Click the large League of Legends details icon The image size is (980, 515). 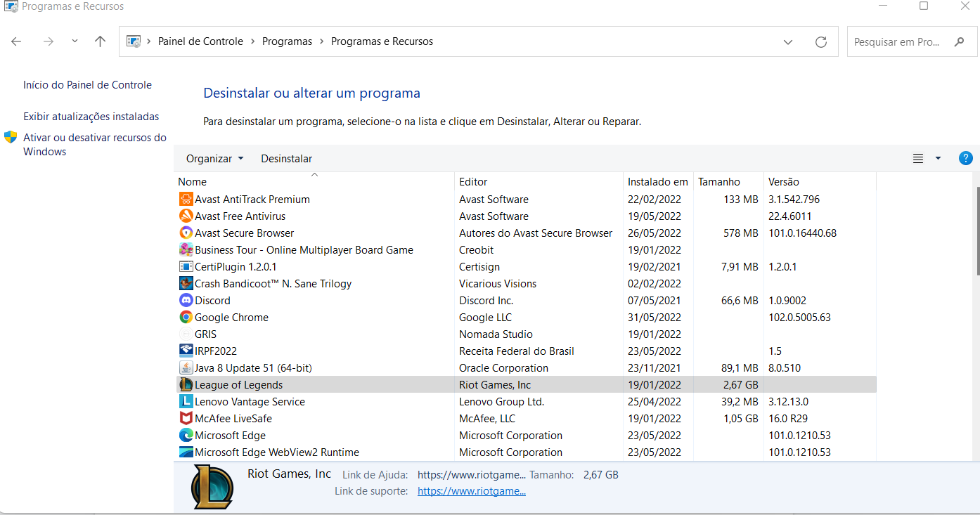pyautogui.click(x=212, y=487)
